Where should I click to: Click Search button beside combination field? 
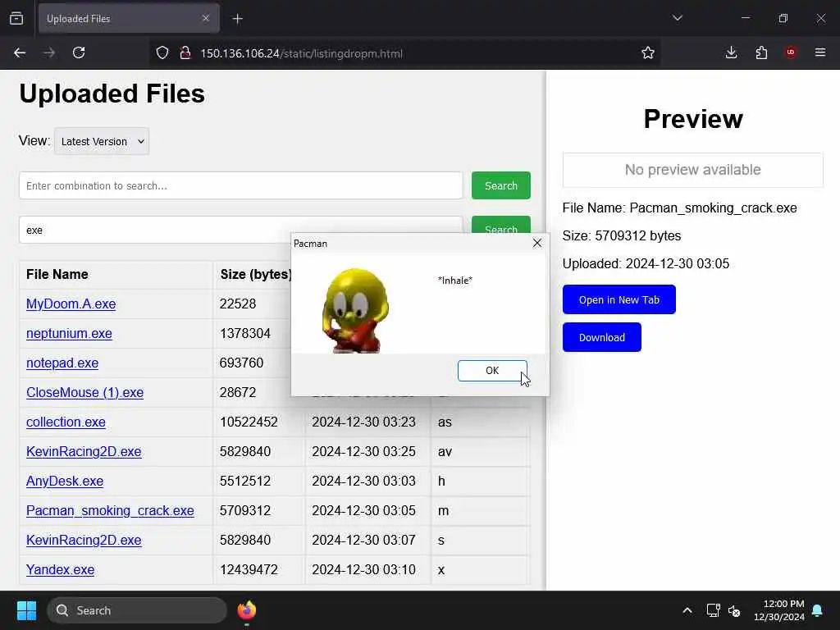501,185
